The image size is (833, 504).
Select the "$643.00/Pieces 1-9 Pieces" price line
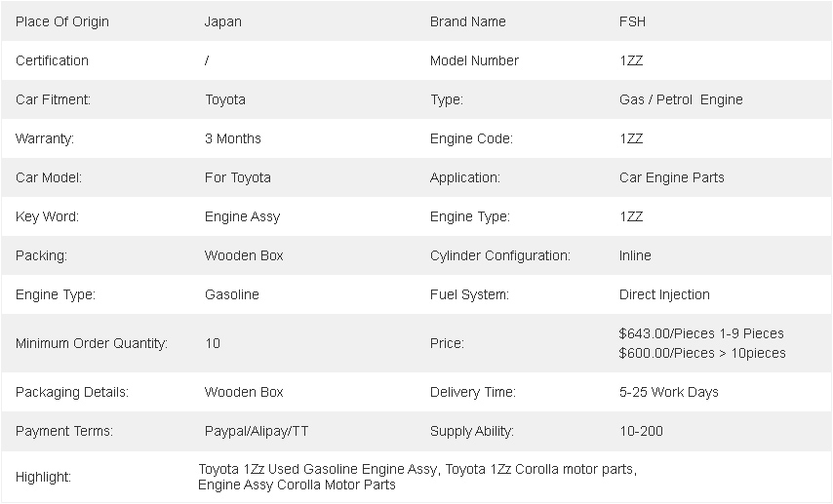tap(701, 333)
